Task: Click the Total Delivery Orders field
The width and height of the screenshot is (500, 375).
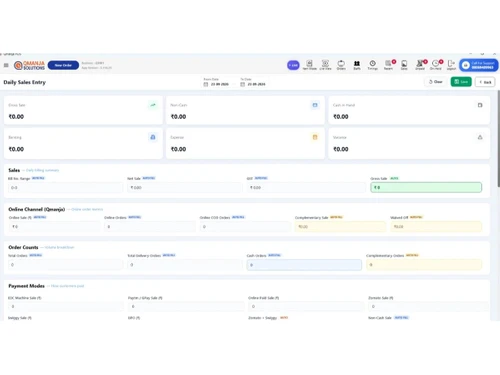Action: pyautogui.click(x=185, y=265)
